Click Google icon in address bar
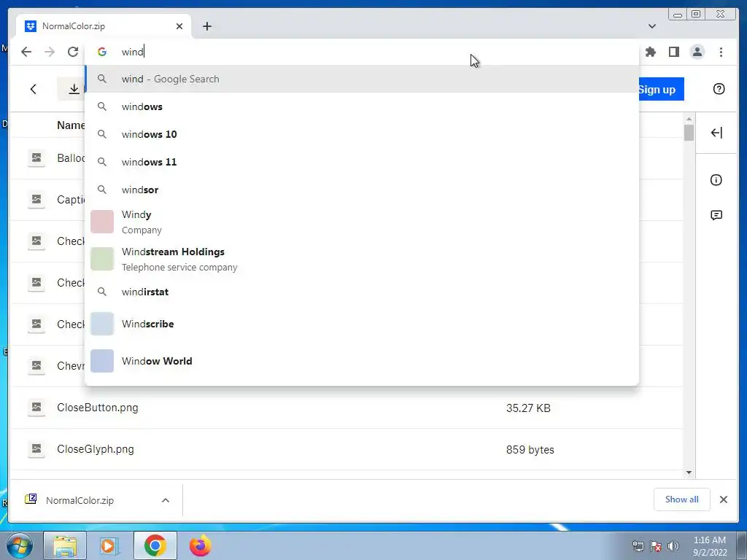This screenshot has width=747, height=560. click(x=102, y=52)
